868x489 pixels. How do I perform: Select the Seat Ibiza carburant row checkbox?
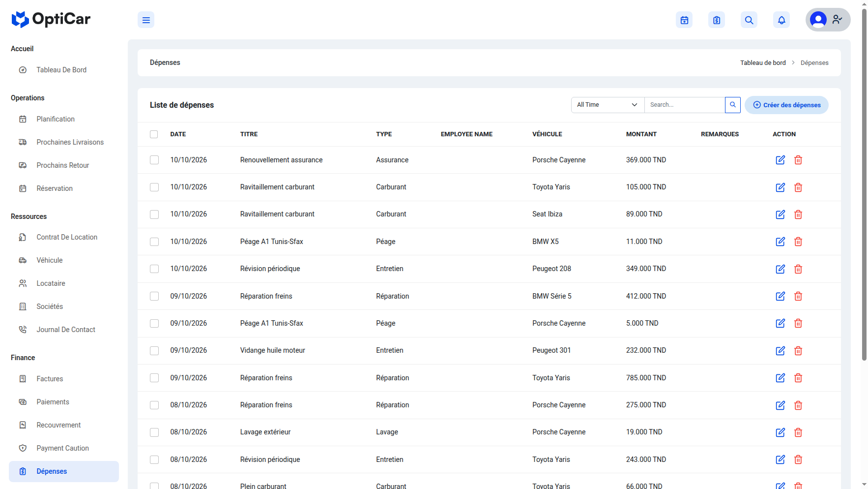point(154,214)
